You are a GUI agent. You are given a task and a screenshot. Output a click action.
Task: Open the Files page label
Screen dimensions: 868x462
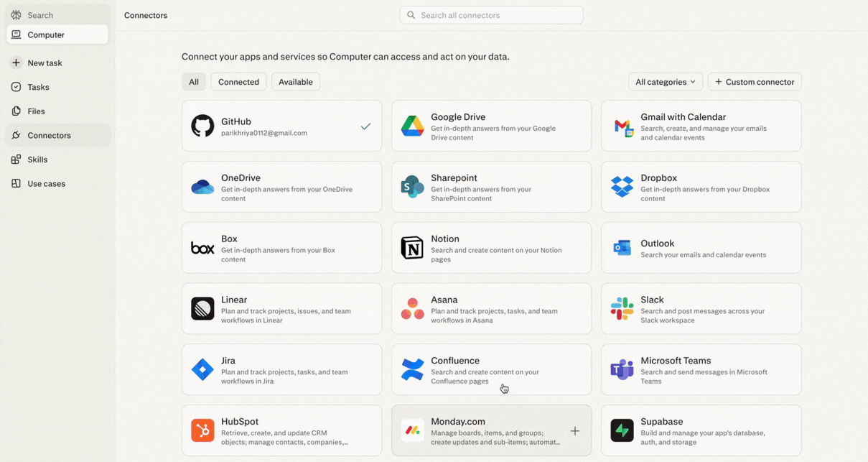(36, 111)
